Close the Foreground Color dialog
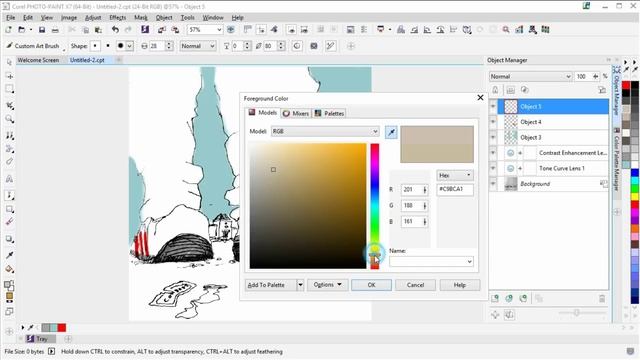 480,98
